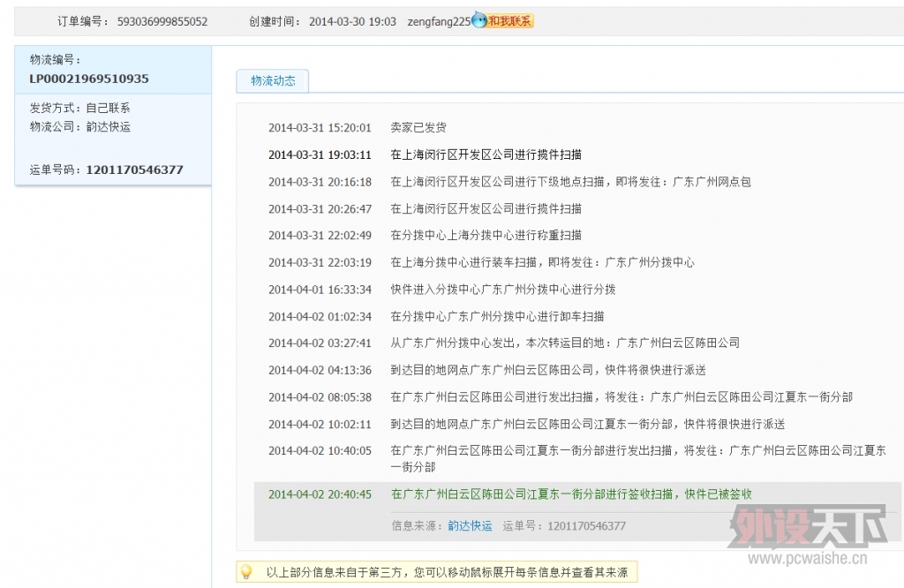Click the 2014-04-02 10:40:05 发出扫描 entry

point(577,458)
